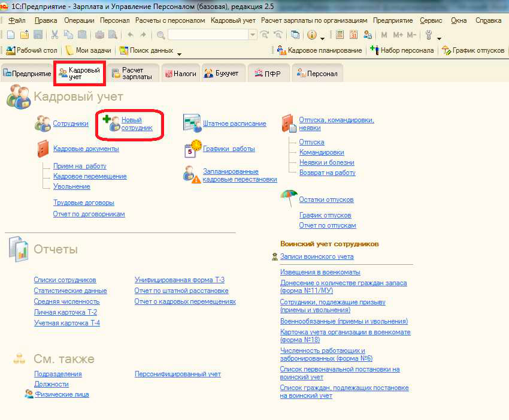Screen dimensions: 509x420
Task: Open the Справка menu
Action: coord(488,20)
